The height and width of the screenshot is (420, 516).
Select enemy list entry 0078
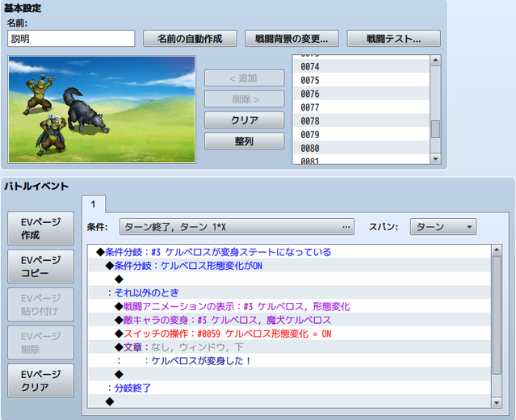point(361,121)
